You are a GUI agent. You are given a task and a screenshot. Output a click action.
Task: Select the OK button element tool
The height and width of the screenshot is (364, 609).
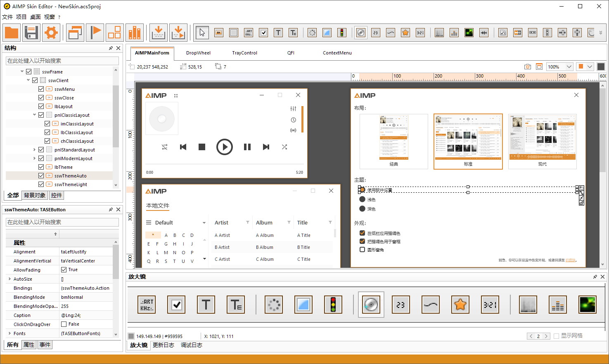coord(219,33)
